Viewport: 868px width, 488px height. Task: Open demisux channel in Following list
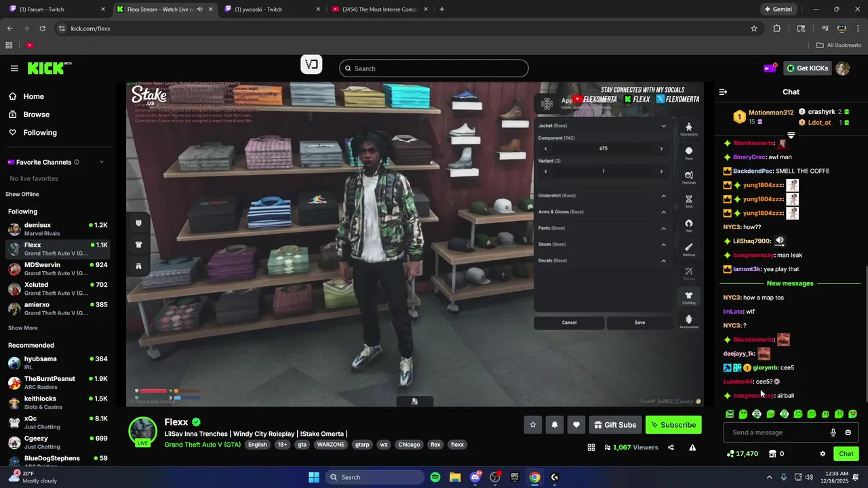coord(58,229)
